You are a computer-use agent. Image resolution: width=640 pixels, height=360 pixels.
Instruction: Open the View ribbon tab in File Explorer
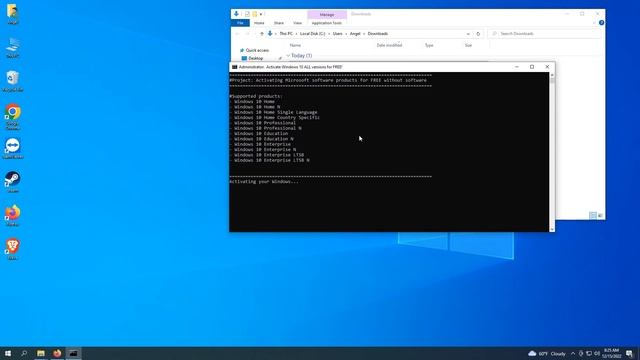[x=298, y=23]
